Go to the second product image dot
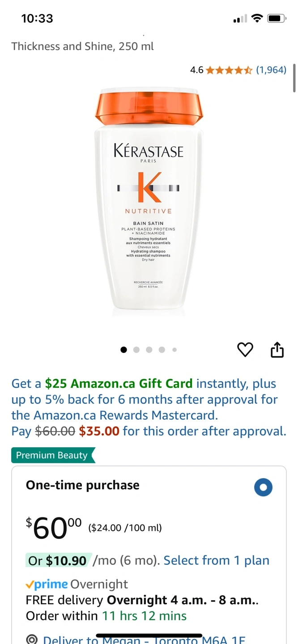Screen dimensions: 298x644 tap(136, 350)
